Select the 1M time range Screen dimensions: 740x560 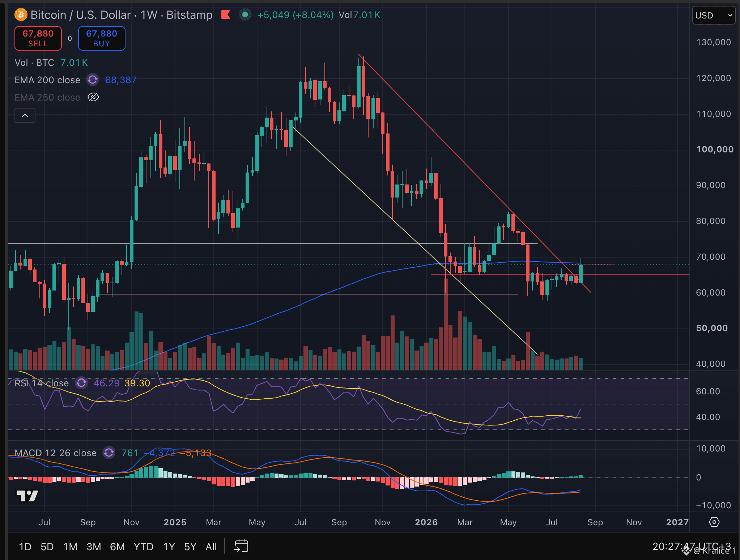70,546
